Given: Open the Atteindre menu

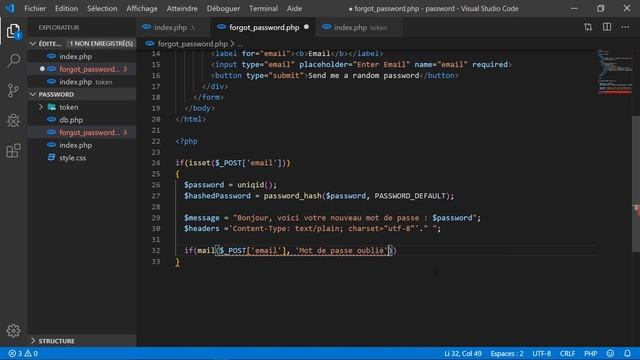Looking at the screenshot, I should point(182,9).
